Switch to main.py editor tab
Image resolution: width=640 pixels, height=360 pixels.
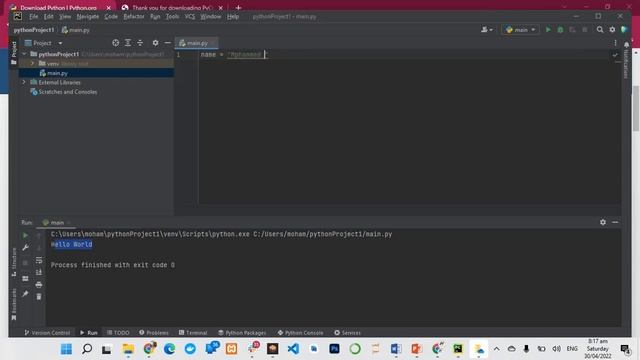coord(196,43)
